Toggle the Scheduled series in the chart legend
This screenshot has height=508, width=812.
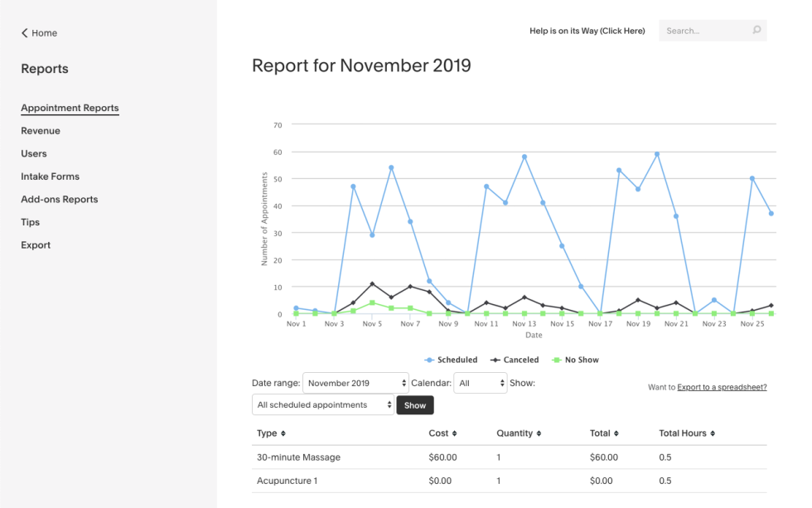point(452,360)
